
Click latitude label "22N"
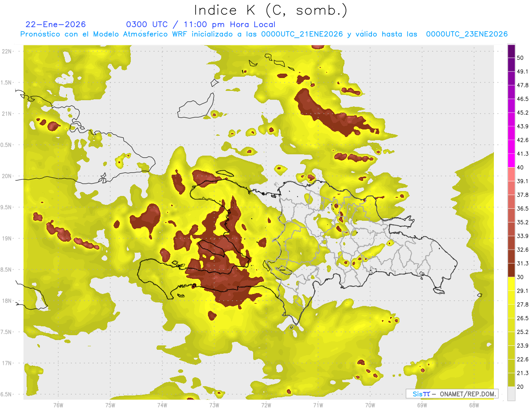point(7,51)
